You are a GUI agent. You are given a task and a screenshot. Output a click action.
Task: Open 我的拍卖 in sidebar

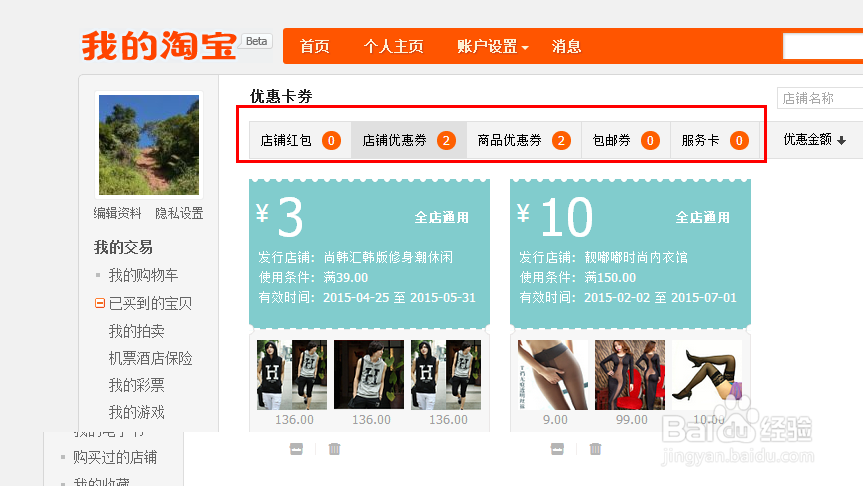point(136,331)
